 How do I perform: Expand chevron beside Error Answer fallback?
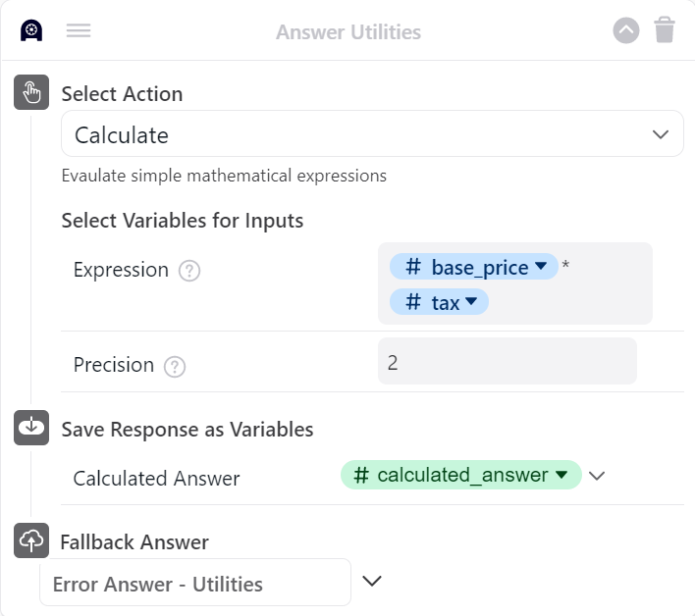coord(371,581)
